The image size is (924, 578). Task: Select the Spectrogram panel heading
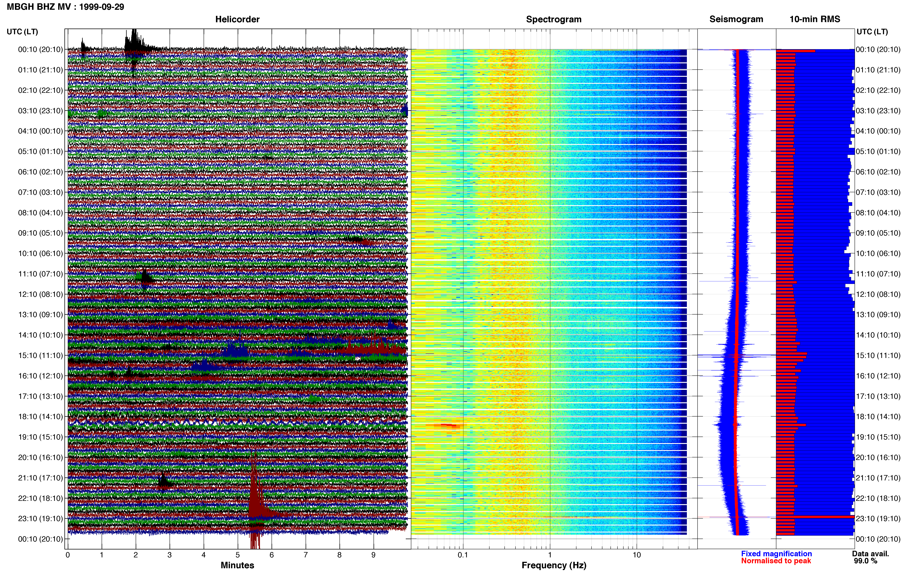[554, 19]
